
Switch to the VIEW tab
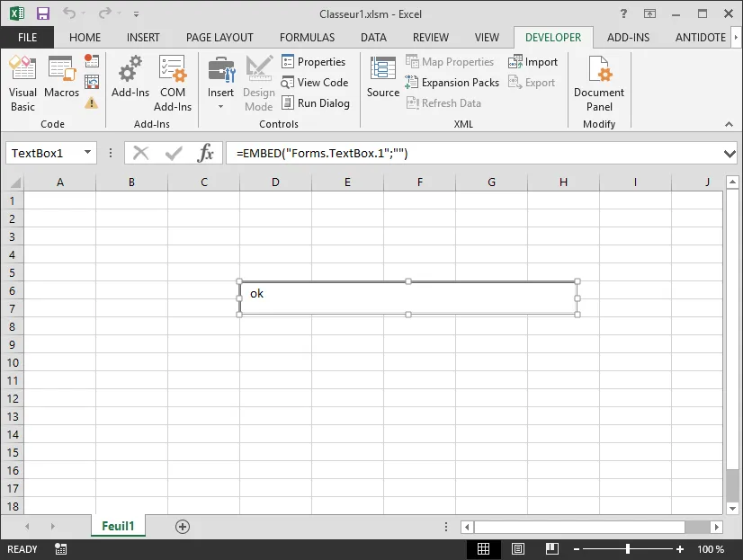point(487,38)
